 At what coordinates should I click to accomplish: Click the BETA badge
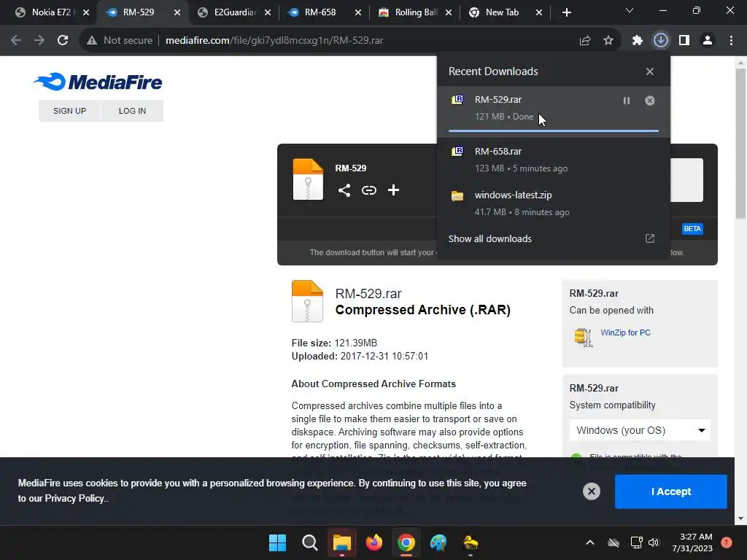coord(692,228)
